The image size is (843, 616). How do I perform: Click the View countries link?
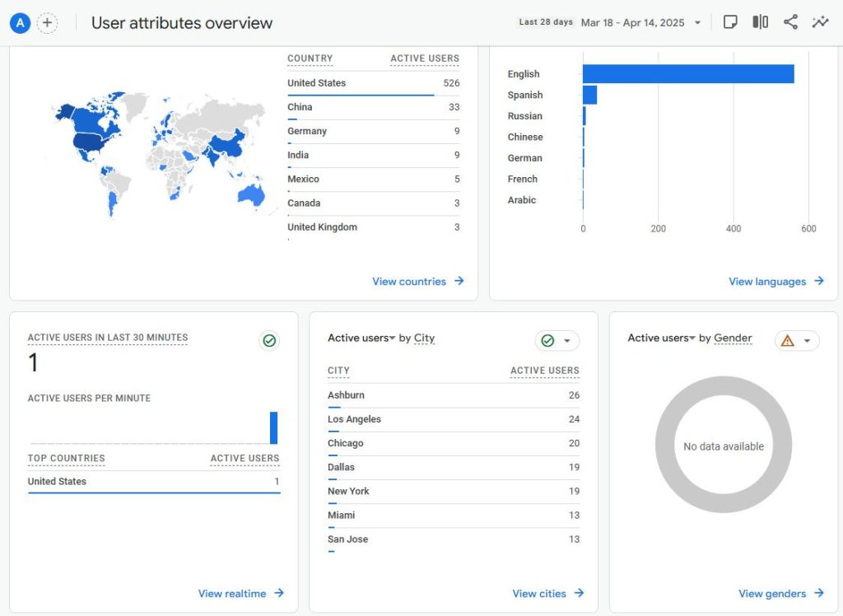pyautogui.click(x=409, y=282)
